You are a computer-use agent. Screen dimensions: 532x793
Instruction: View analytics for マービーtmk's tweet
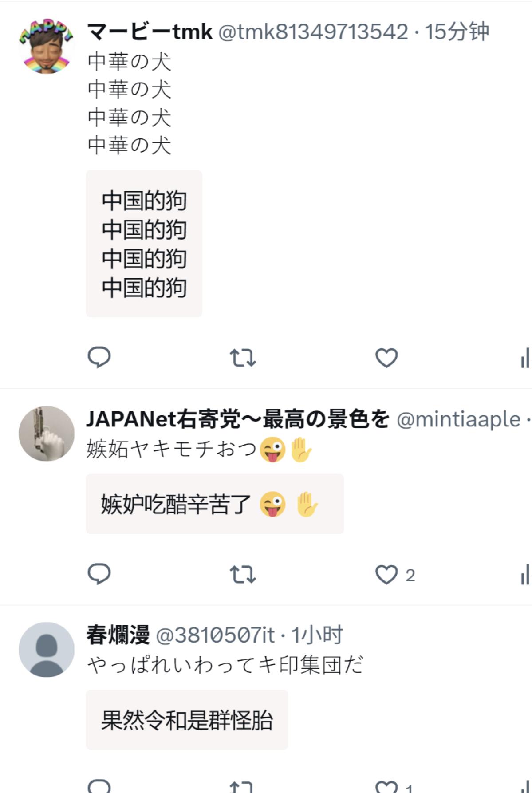526,358
